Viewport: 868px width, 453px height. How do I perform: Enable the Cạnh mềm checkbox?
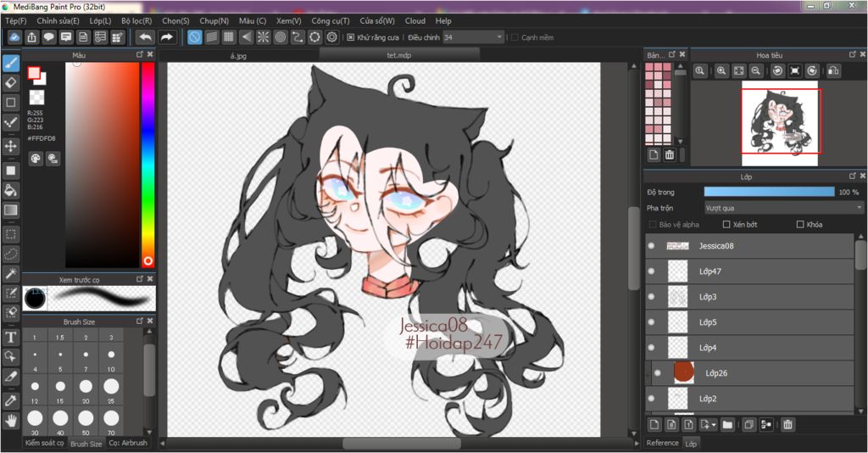515,37
